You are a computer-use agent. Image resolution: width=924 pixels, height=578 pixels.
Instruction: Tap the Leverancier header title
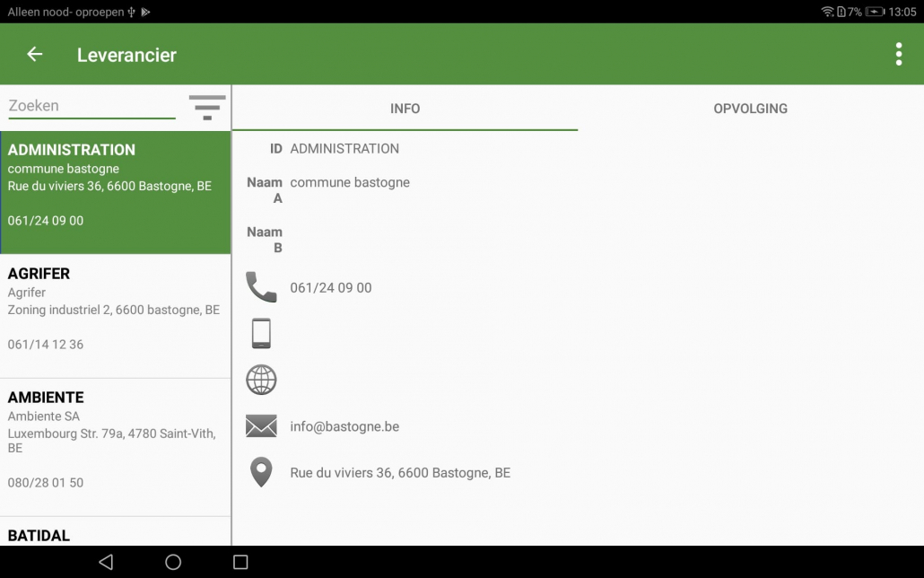pyautogui.click(x=126, y=55)
